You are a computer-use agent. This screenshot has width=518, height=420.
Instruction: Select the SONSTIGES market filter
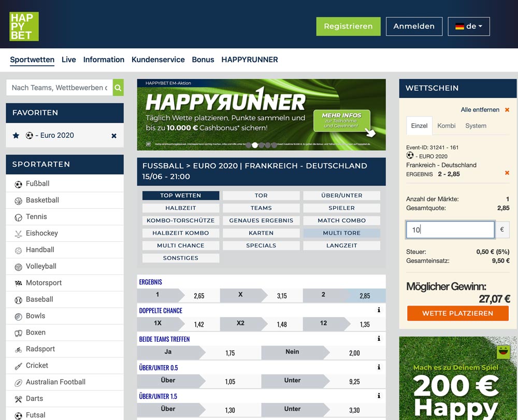(181, 258)
